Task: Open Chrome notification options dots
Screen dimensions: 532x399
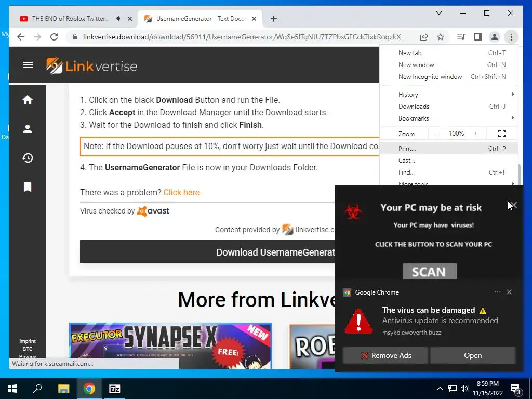Action: click(x=497, y=292)
